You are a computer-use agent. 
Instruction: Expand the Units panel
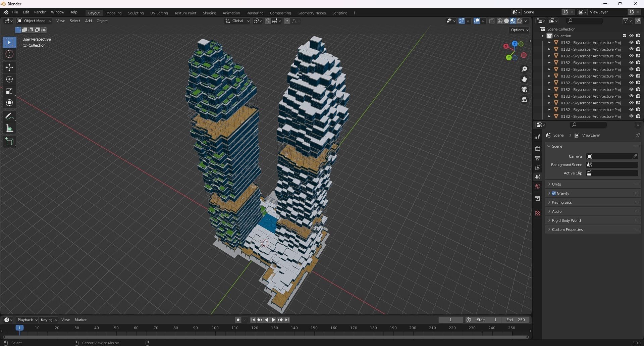tap(557, 184)
